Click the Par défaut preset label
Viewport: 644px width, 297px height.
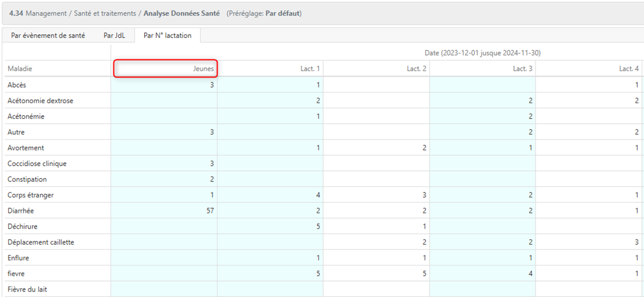[x=282, y=13]
